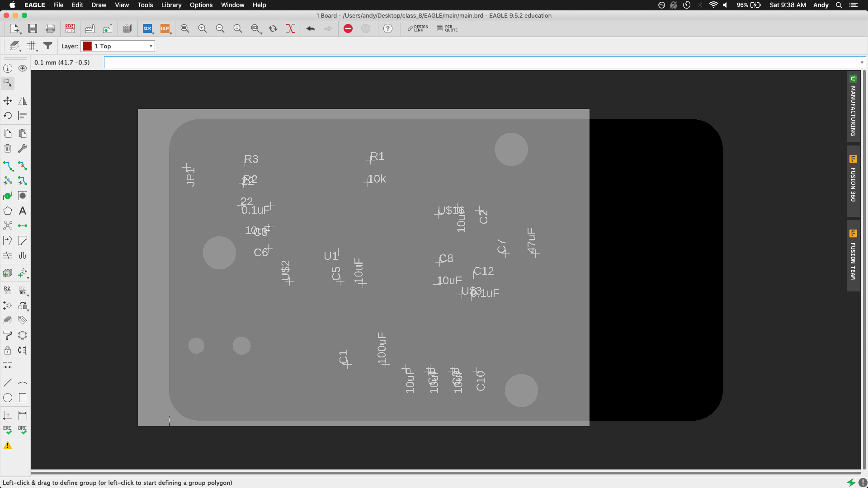The height and width of the screenshot is (488, 868).
Task: Select the Dimension tool
Action: [23, 415]
